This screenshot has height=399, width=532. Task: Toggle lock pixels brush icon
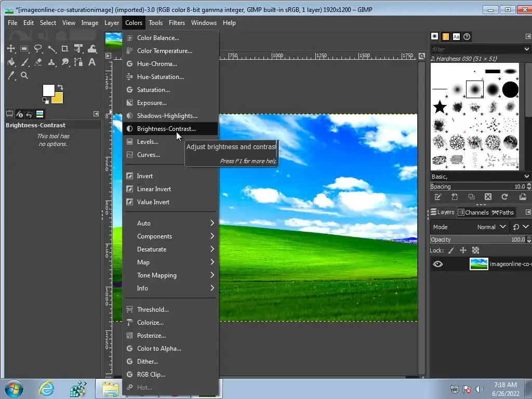click(451, 250)
